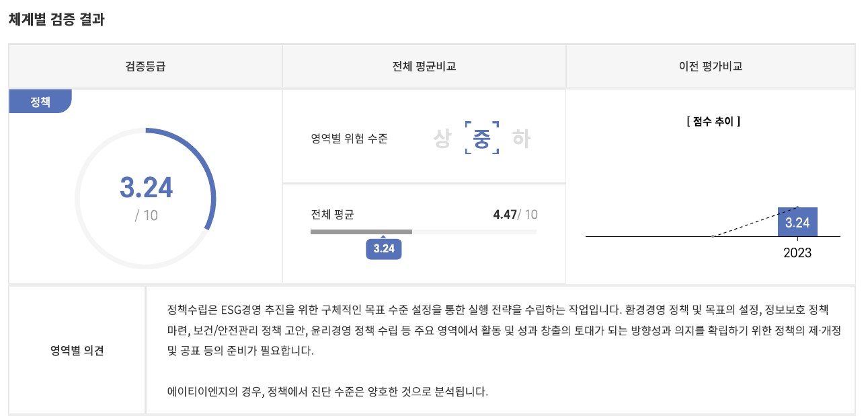Screen dimensions: 868x416
Task: Select the 상 risk level indicator
Action: pyautogui.click(x=442, y=139)
